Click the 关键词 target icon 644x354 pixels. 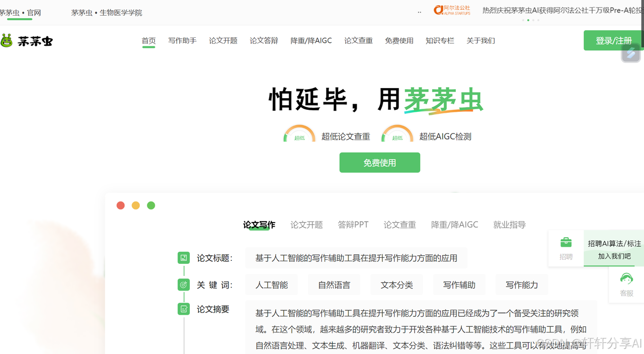[x=184, y=285]
